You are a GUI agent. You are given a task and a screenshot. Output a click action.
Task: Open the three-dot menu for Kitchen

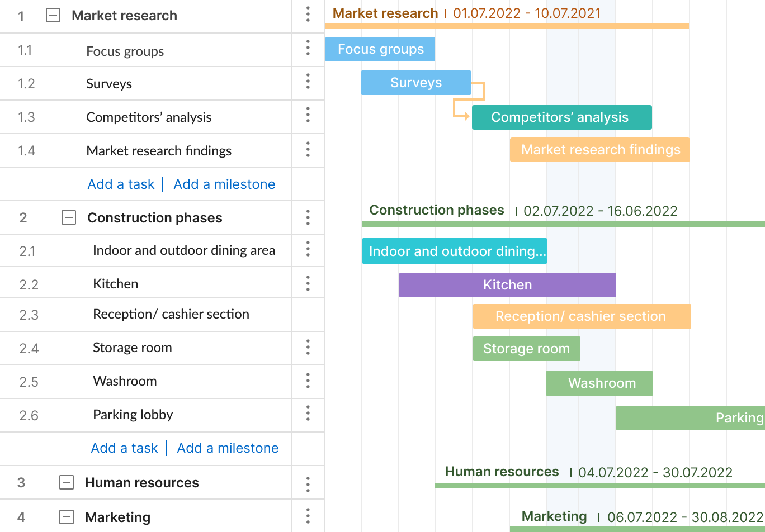click(308, 283)
